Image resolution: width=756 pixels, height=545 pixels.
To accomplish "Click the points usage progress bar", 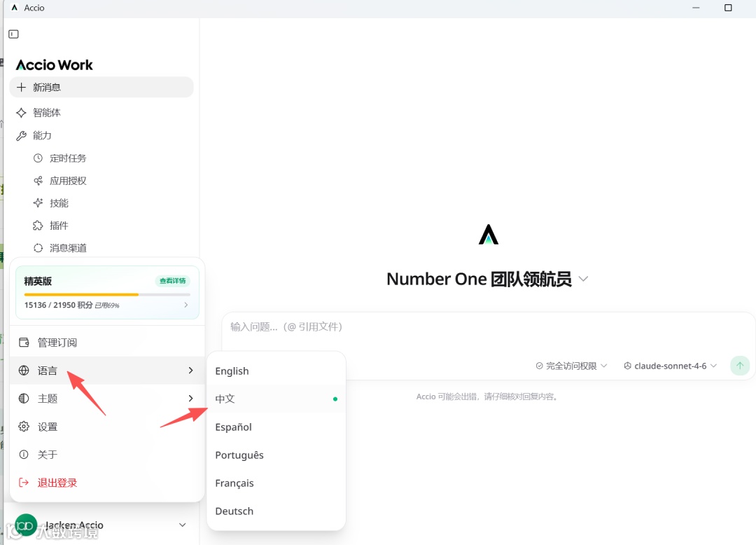I will tap(107, 294).
